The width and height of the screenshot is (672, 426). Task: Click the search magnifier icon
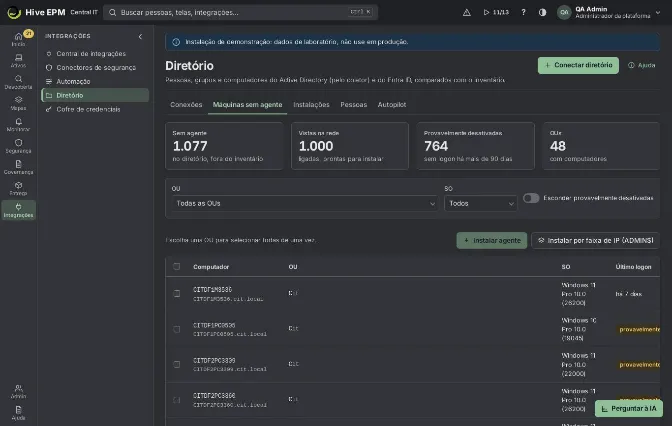coord(112,12)
